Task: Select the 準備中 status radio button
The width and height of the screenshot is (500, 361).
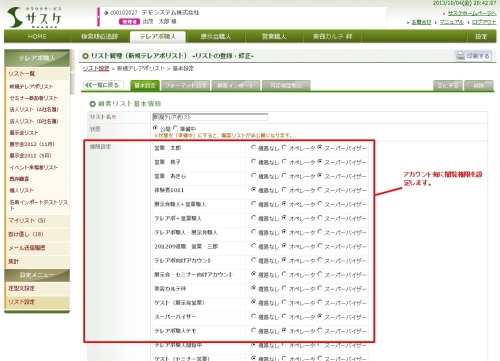Action: 175,128
